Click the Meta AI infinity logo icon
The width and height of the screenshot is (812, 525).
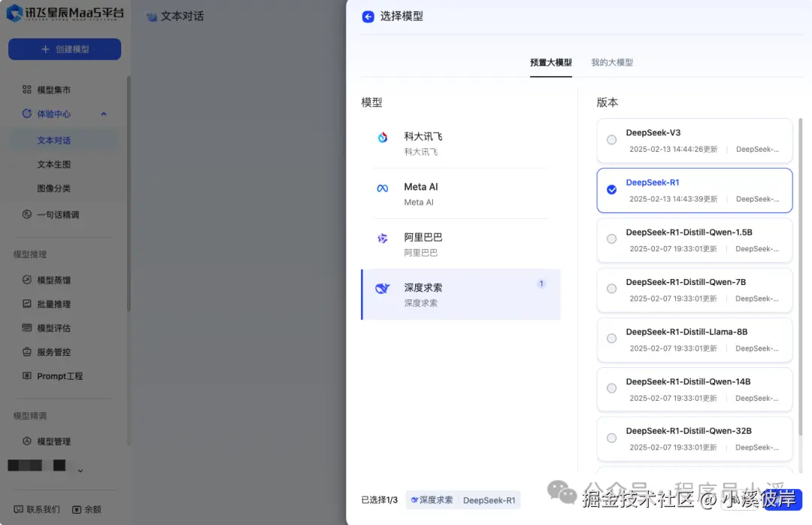click(383, 188)
